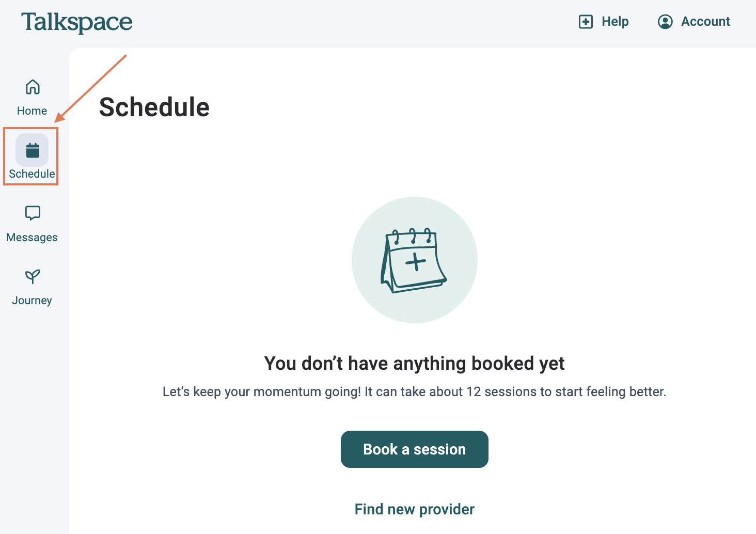Click the Schedule page heading
Viewport: 756px width, 534px height.
coord(154,107)
